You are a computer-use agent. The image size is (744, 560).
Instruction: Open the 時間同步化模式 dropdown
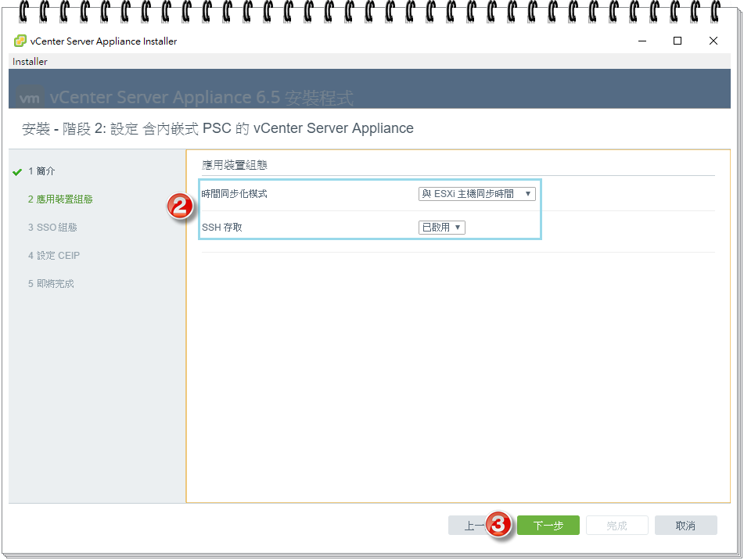(x=477, y=194)
